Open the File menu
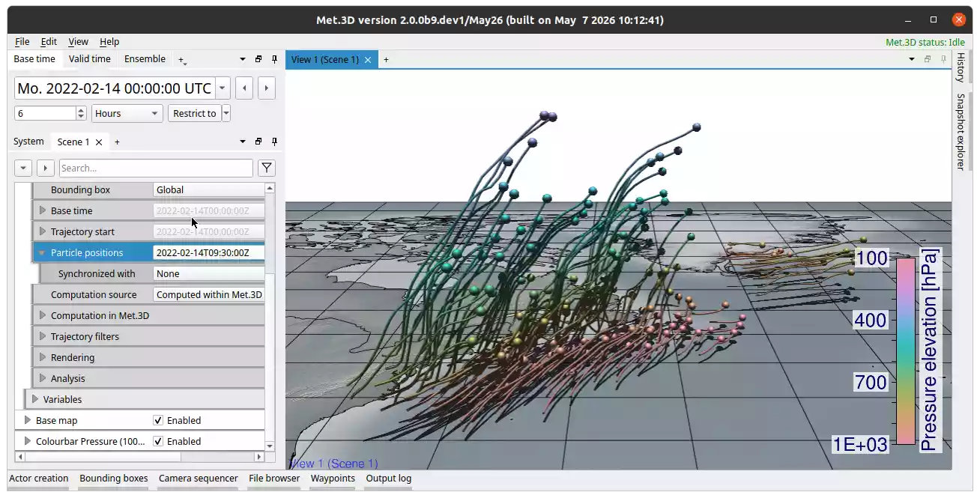This screenshot has width=980, height=498. (x=22, y=42)
